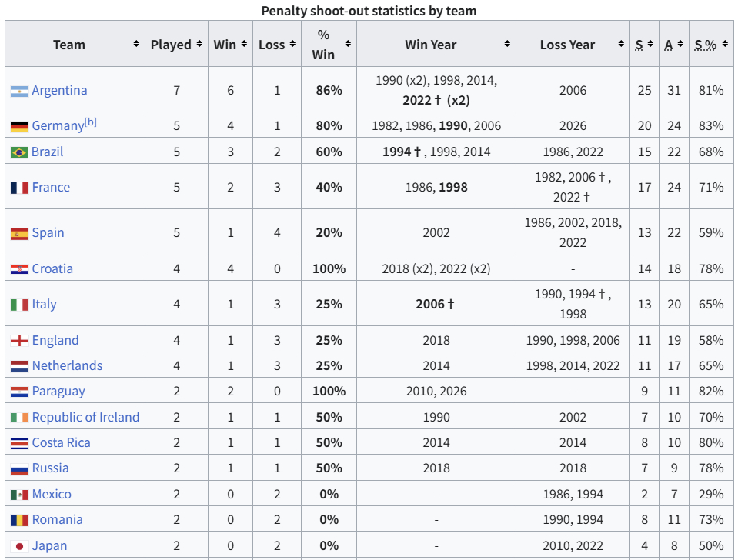The height and width of the screenshot is (560, 738).
Task: Click the Germany flag icon
Action: click(19, 127)
